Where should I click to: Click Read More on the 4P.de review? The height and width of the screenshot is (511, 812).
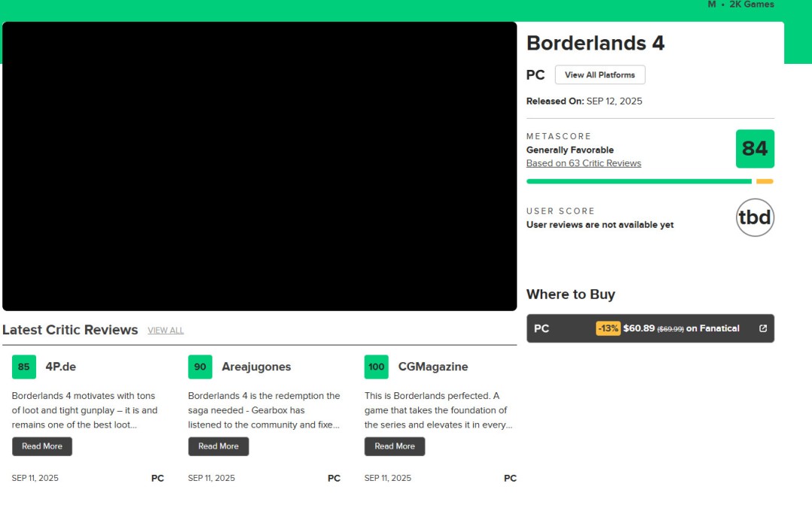(42, 446)
